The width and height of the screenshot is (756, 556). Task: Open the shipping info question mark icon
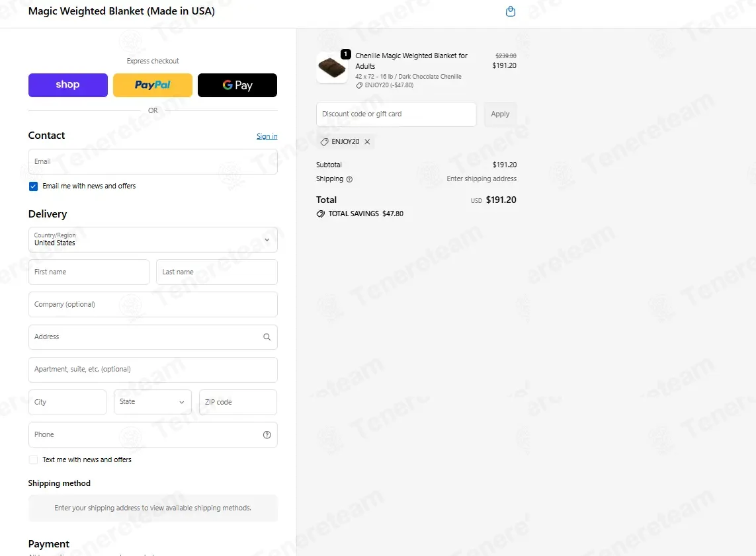[349, 179]
